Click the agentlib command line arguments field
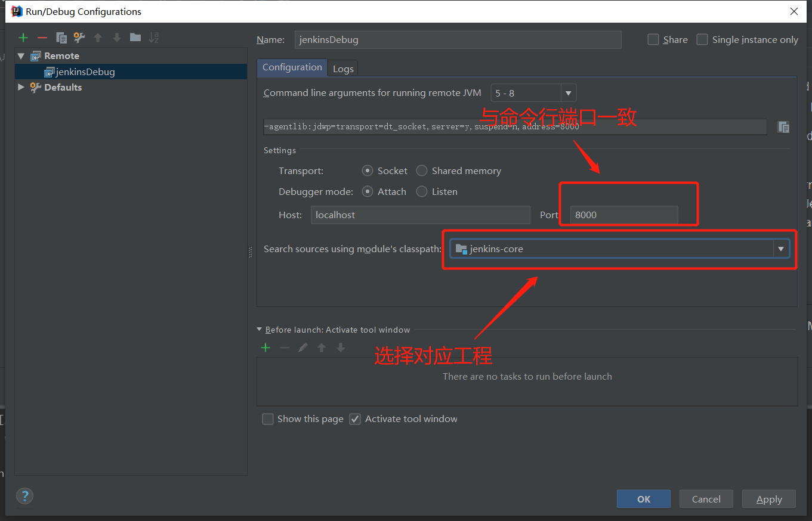 pos(515,126)
